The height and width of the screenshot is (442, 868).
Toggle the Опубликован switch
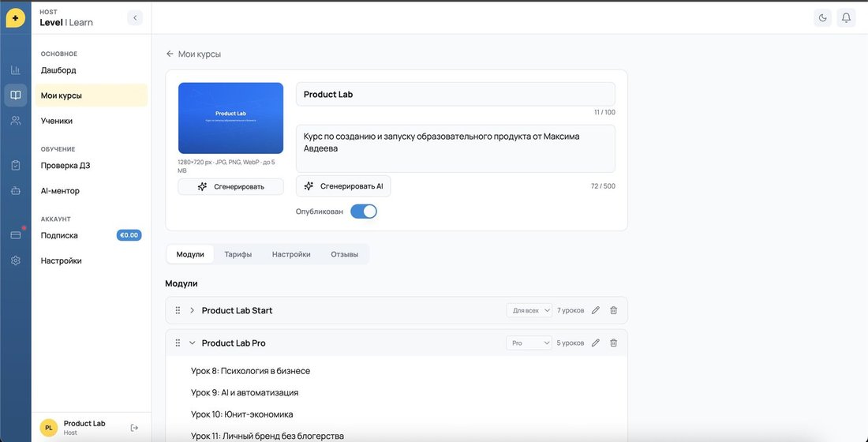364,212
